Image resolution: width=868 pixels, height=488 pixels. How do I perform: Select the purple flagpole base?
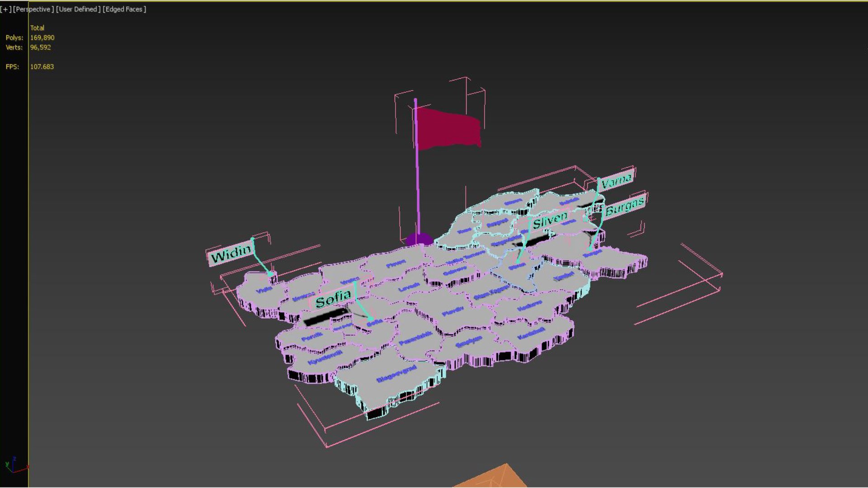419,239
